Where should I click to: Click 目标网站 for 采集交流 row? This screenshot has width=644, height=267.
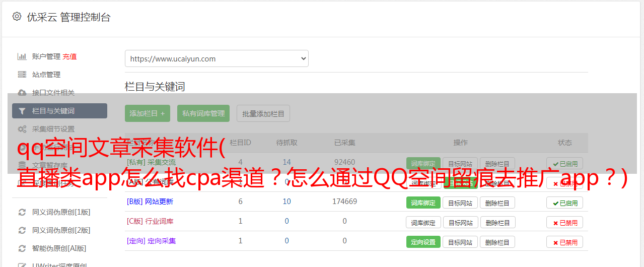(460, 163)
